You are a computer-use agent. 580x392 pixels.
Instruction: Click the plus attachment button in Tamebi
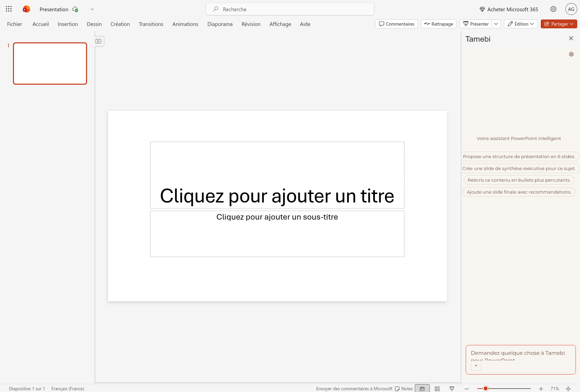coord(476,366)
